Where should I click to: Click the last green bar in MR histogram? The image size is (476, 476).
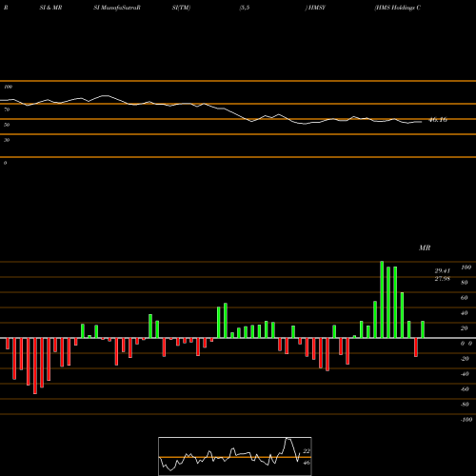(423, 329)
